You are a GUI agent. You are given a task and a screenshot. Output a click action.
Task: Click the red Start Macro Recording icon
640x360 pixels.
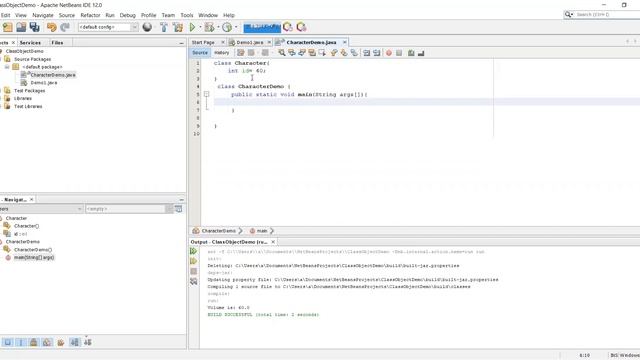coord(389,53)
